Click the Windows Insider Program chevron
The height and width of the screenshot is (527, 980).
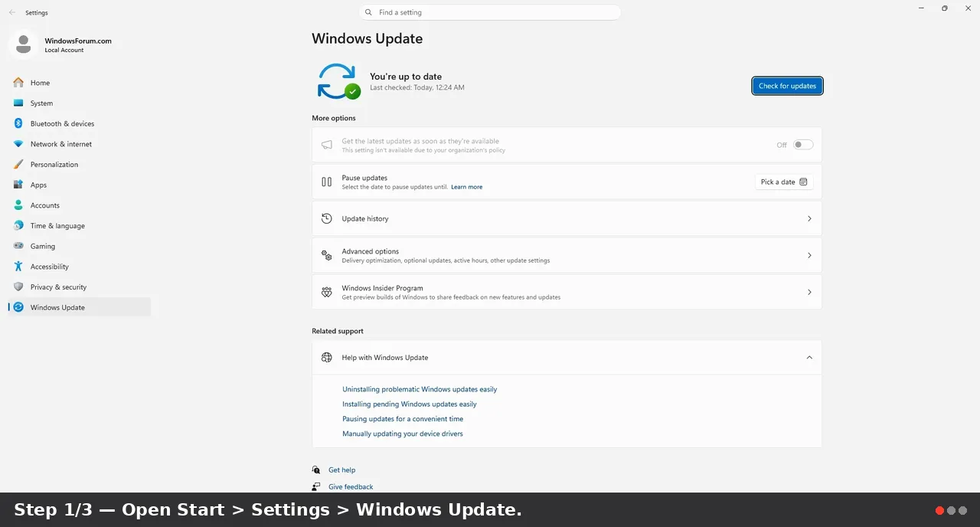(809, 293)
